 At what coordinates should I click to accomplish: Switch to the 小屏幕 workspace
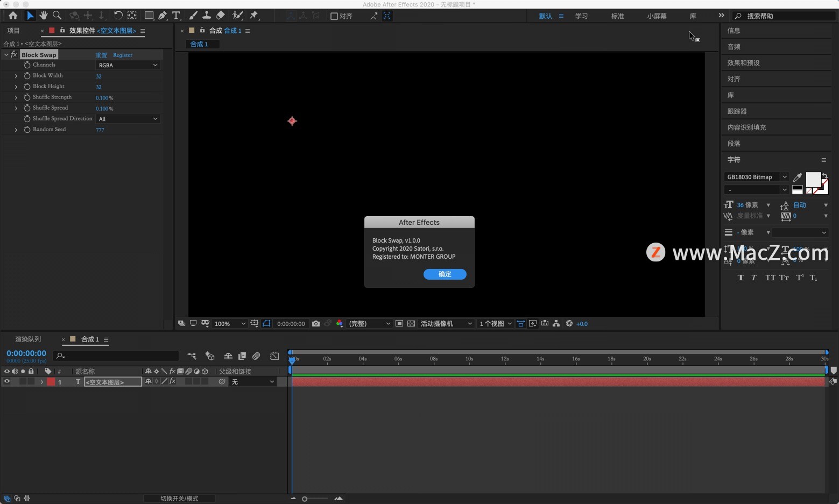657,16
